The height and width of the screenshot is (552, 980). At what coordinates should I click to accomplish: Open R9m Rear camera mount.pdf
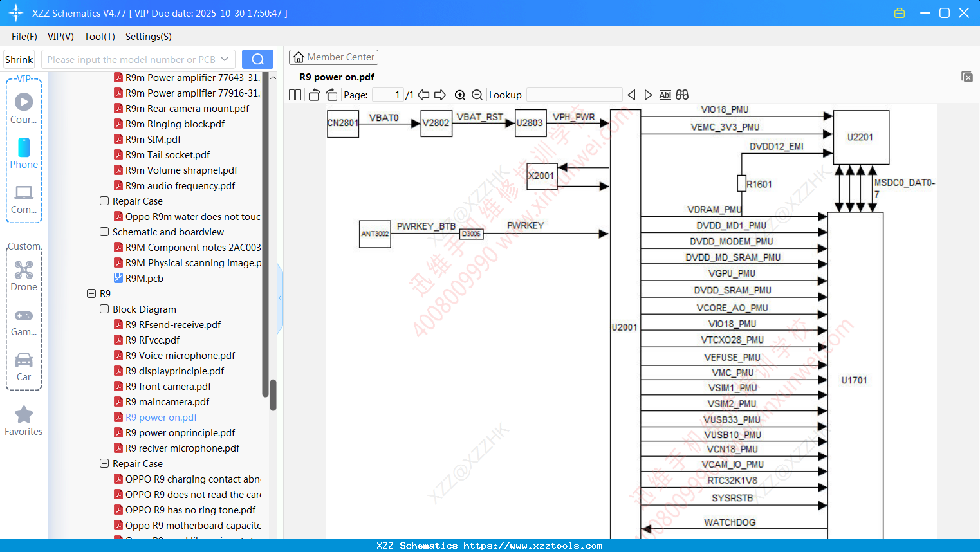pos(187,108)
